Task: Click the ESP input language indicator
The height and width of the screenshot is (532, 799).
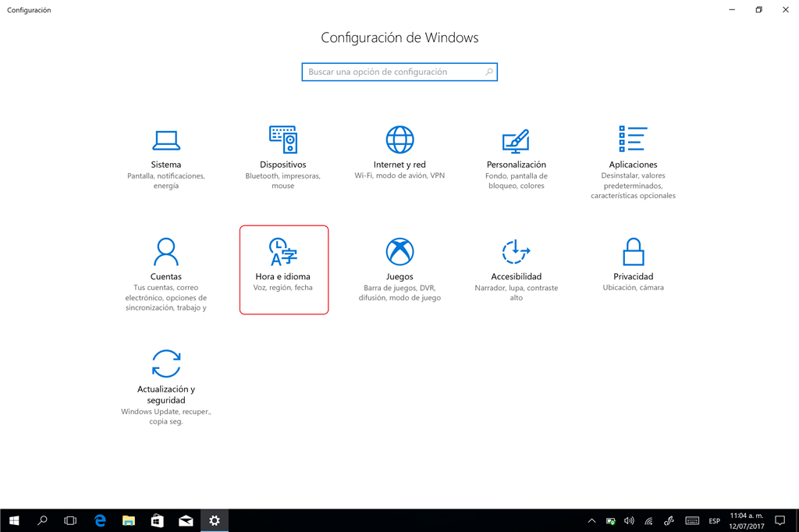Action: click(715, 521)
